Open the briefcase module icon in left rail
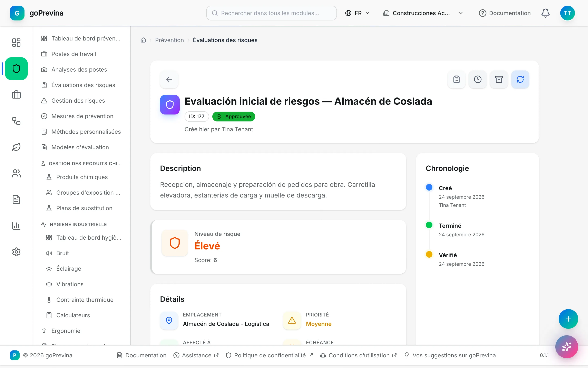Screen dimensions: 588x368 (x=16, y=95)
